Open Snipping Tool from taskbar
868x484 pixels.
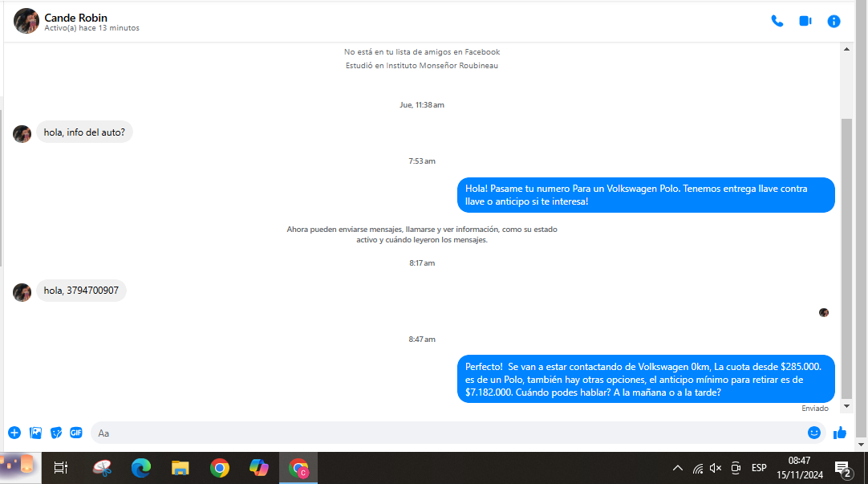[103, 468]
